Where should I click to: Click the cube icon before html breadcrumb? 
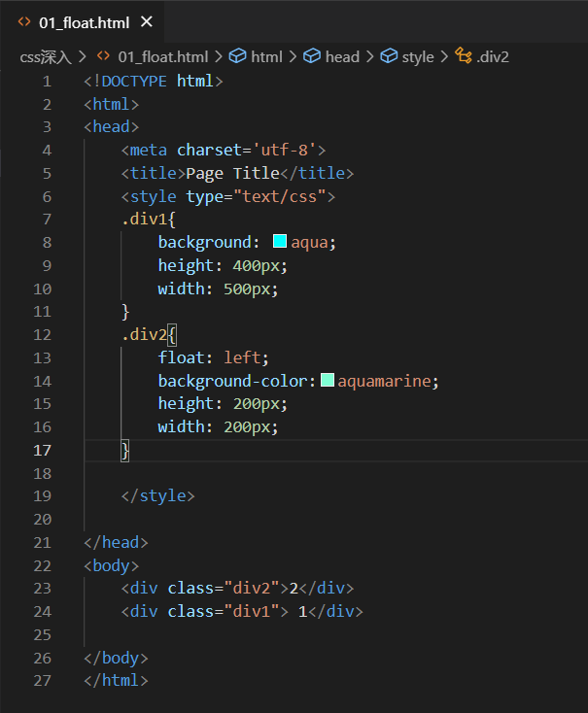point(237,56)
